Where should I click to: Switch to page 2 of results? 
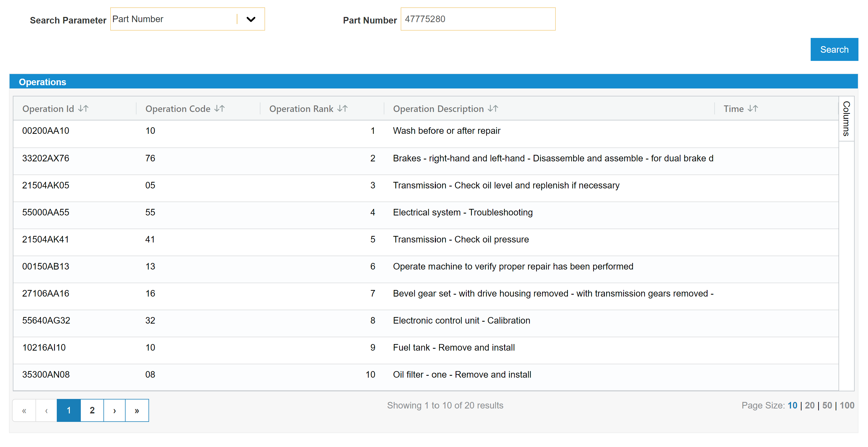tap(92, 410)
